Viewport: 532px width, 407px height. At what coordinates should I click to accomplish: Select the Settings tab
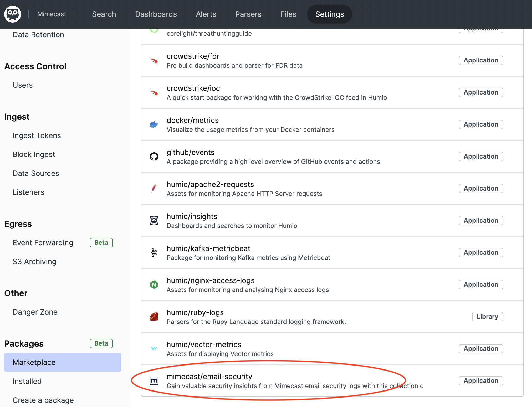click(x=330, y=14)
